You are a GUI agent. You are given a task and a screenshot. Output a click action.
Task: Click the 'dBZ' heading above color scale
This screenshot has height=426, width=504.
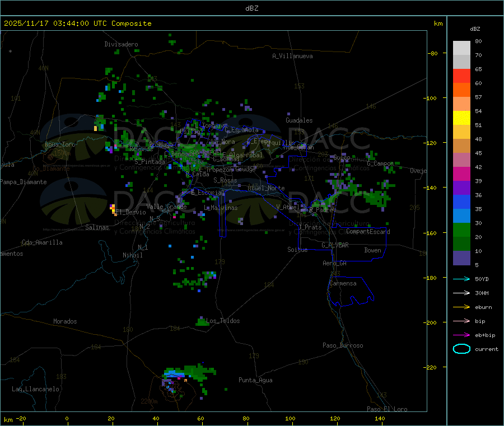[x=475, y=29]
